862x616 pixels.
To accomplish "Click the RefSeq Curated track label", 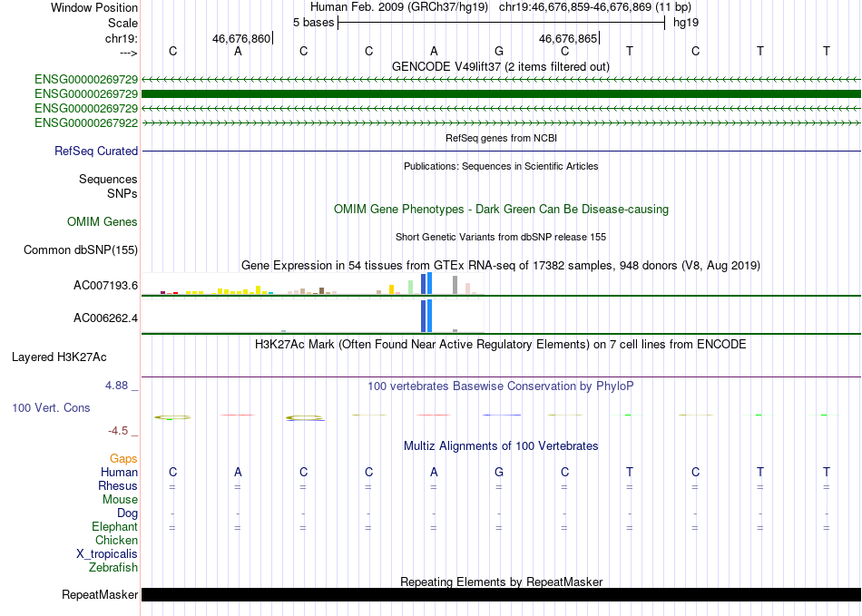I will (95, 152).
